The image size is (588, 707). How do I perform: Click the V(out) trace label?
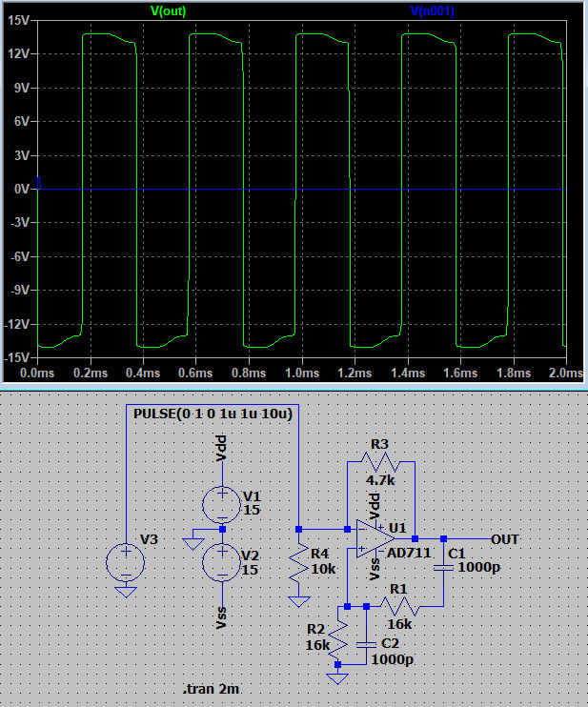pyautogui.click(x=171, y=10)
